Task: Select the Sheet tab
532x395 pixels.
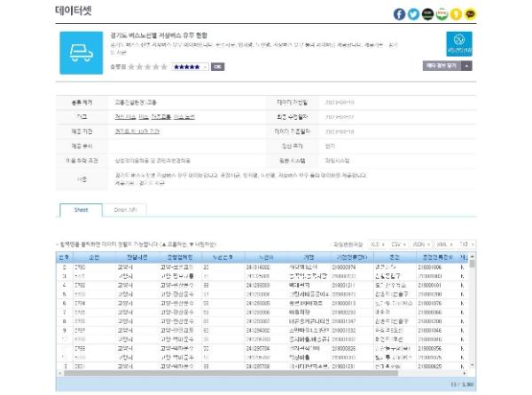Action: pos(78,209)
